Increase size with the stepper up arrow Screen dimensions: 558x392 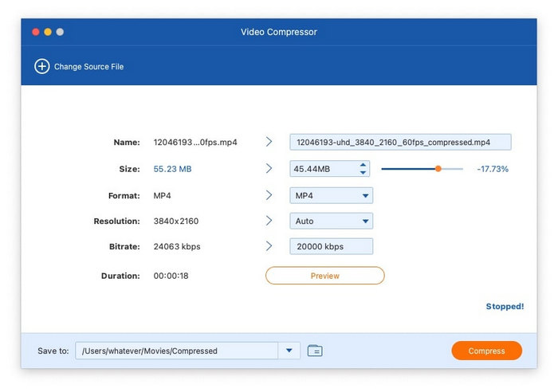point(363,165)
